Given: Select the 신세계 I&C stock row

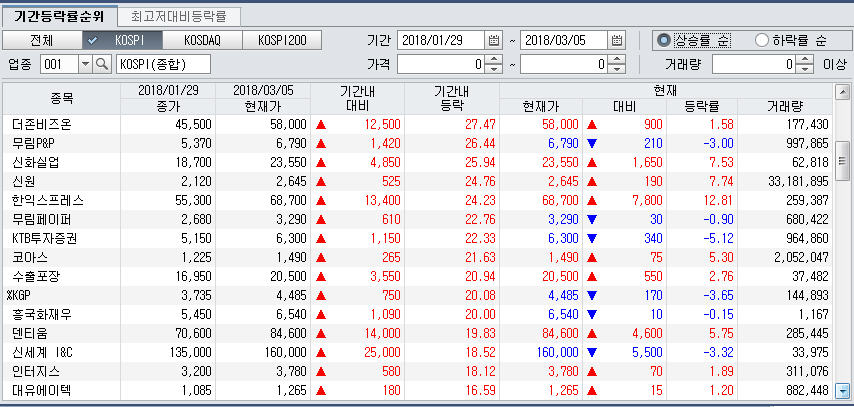Looking at the screenshot, I should click(x=418, y=352).
